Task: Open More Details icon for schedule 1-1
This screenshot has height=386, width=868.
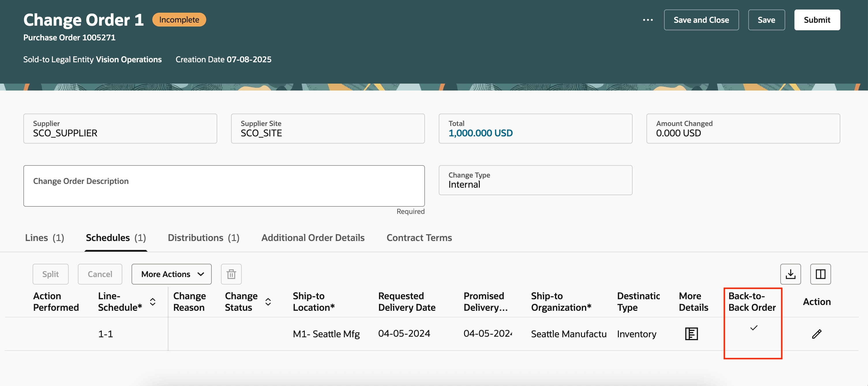Action: (691, 334)
